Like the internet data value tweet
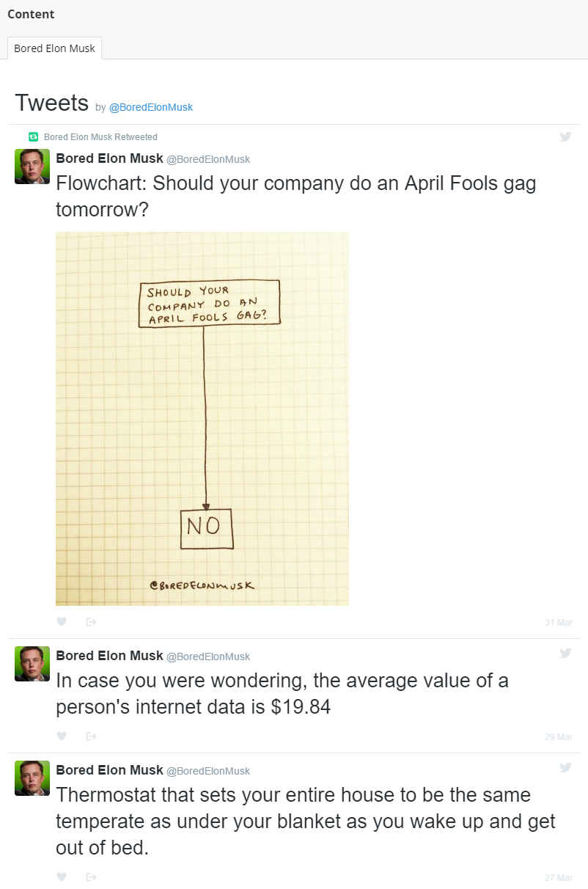 [62, 736]
